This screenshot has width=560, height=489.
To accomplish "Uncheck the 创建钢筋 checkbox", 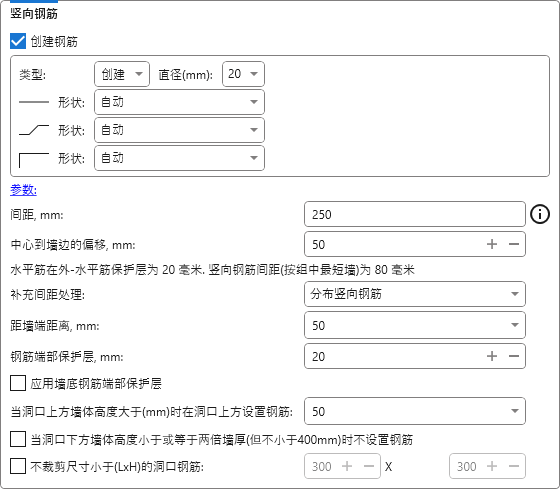I will 18,41.
